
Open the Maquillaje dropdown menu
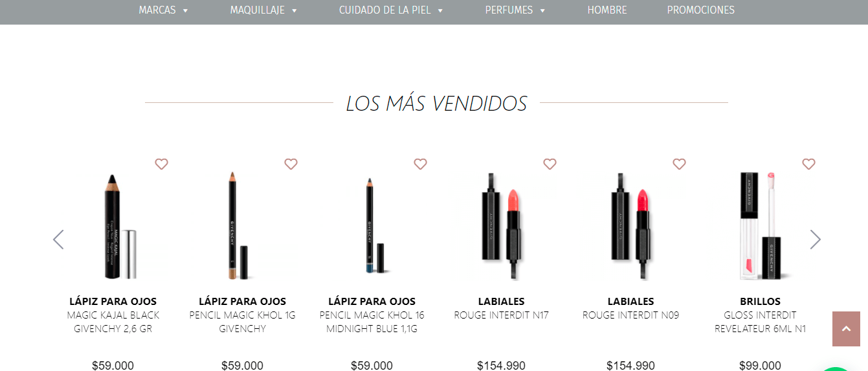263,10
